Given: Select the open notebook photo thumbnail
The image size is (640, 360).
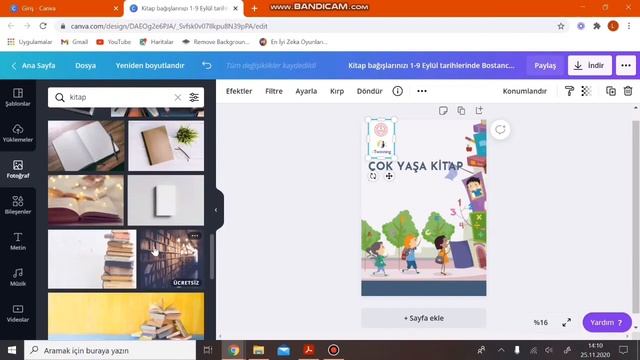Looking at the screenshot, I should click(86, 146).
